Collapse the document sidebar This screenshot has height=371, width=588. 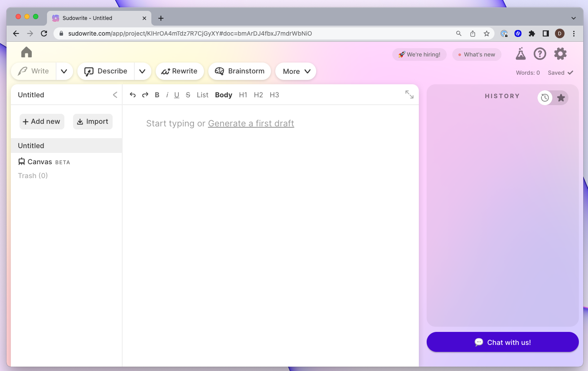(x=115, y=95)
